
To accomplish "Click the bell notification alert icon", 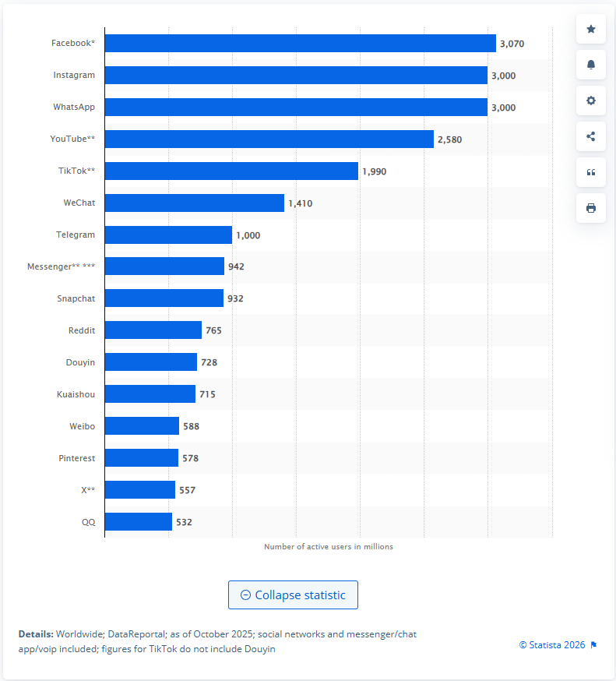I will 590,65.
